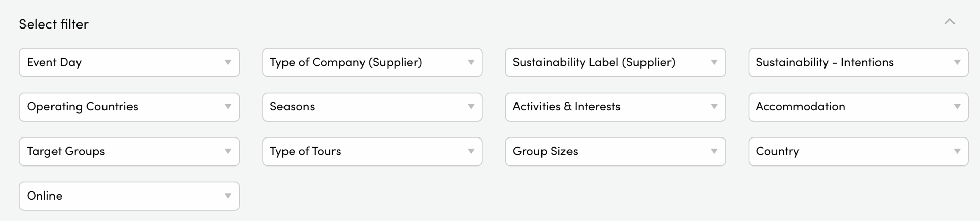
Task: Click the arrow icon beside Country
Action: click(x=957, y=151)
